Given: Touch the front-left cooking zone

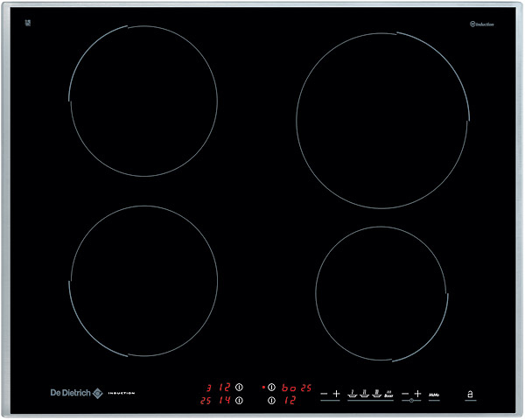Looking at the screenshot, I should tap(143, 280).
